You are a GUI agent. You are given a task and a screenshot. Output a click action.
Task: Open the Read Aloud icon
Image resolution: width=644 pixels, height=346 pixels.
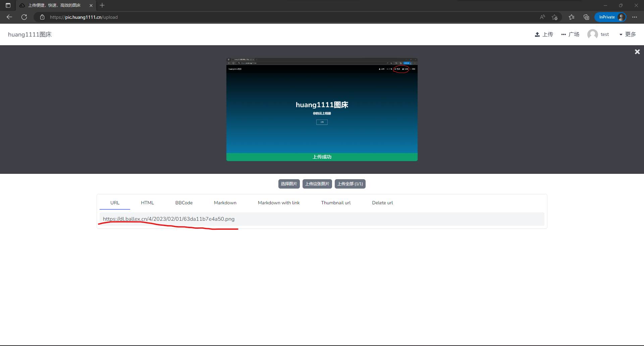542,17
